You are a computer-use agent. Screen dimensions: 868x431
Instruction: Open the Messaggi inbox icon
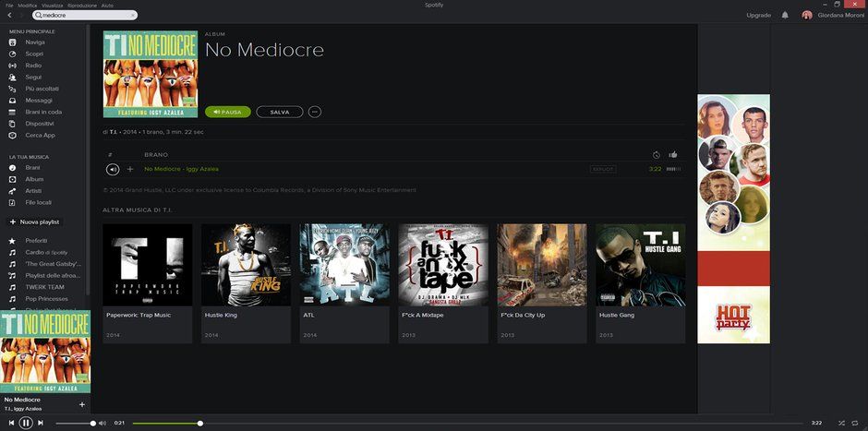(x=12, y=101)
